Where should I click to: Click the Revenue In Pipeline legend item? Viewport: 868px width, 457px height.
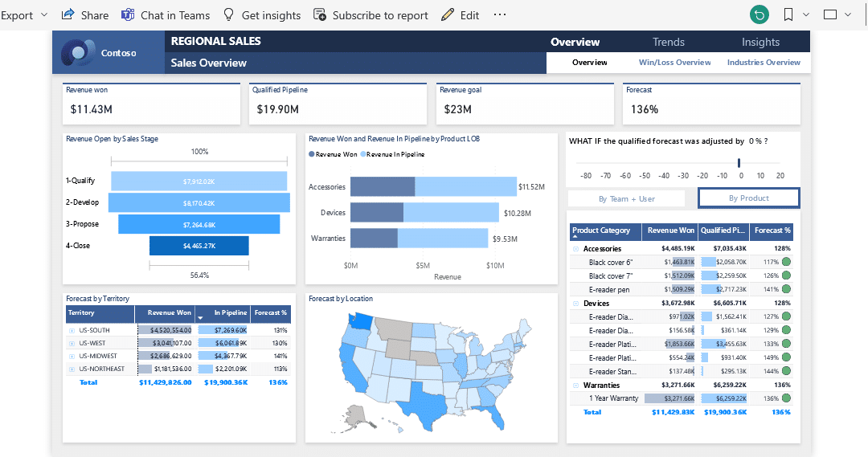(392, 154)
